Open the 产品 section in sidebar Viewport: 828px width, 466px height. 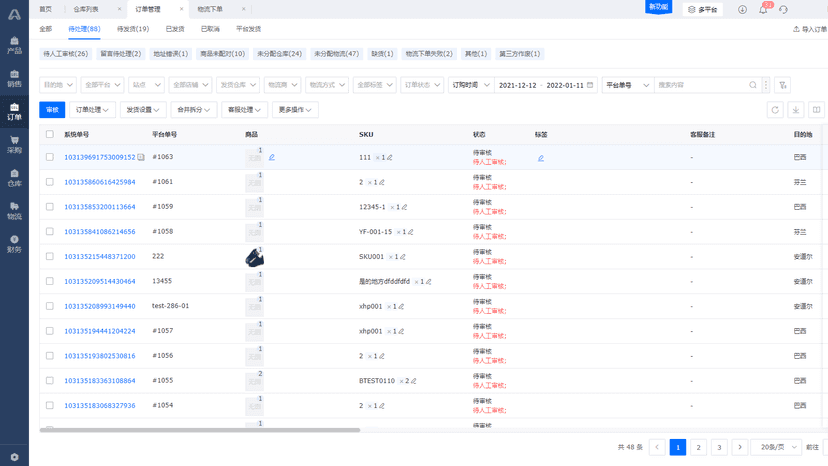(14, 45)
